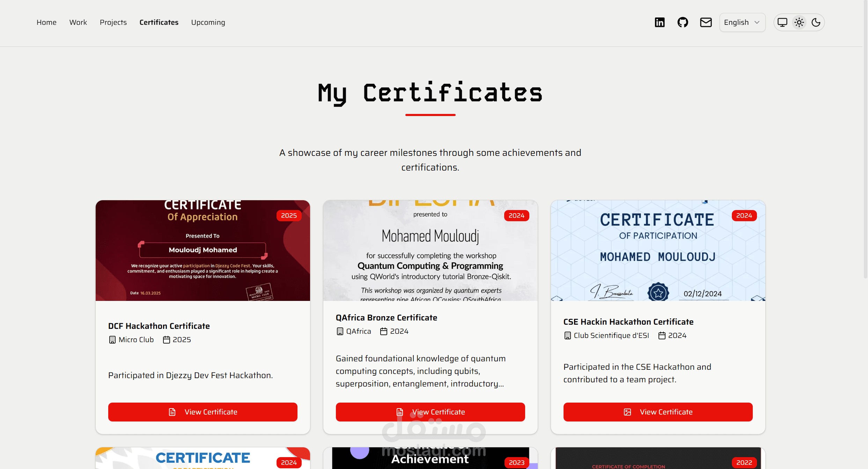Image resolution: width=868 pixels, height=469 pixels.
Task: View the DCF Hackathon certificate
Action: [x=203, y=412]
